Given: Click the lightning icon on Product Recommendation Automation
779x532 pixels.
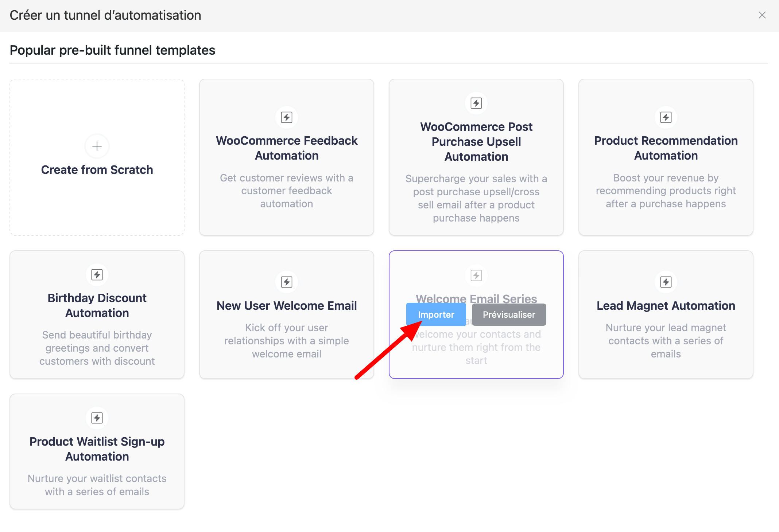Looking at the screenshot, I should [666, 117].
